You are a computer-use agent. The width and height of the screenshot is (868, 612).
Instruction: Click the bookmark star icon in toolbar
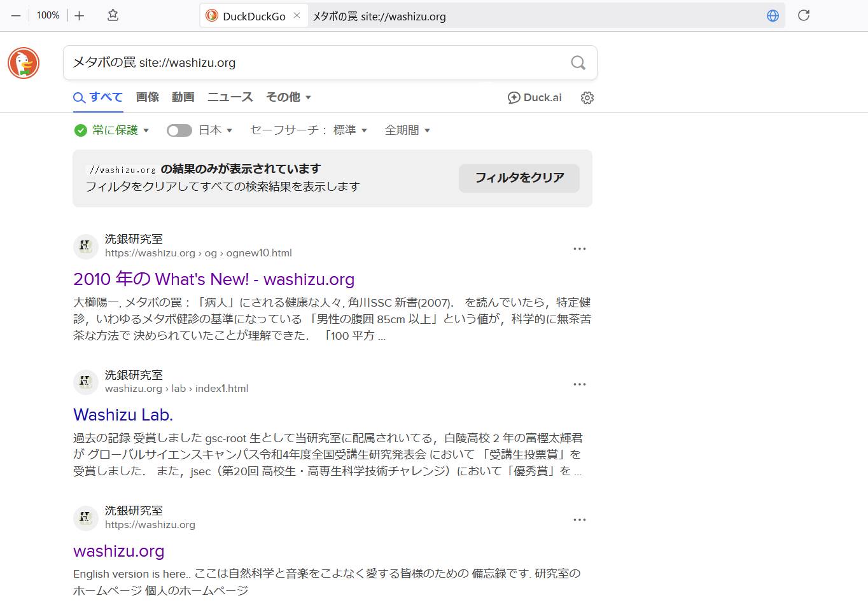click(x=113, y=15)
